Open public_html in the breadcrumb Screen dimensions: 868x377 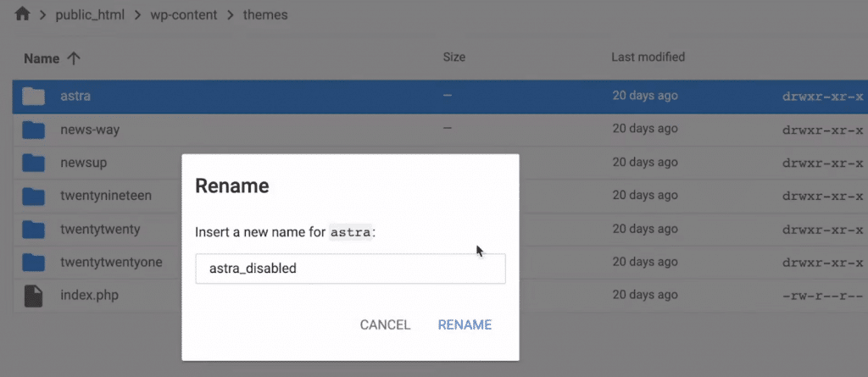pyautogui.click(x=92, y=15)
